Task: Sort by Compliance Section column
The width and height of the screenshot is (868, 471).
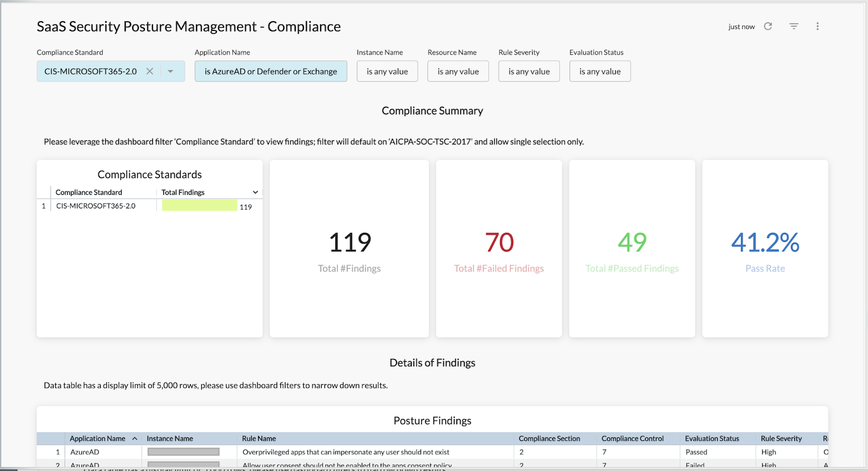Action: pyautogui.click(x=549, y=438)
